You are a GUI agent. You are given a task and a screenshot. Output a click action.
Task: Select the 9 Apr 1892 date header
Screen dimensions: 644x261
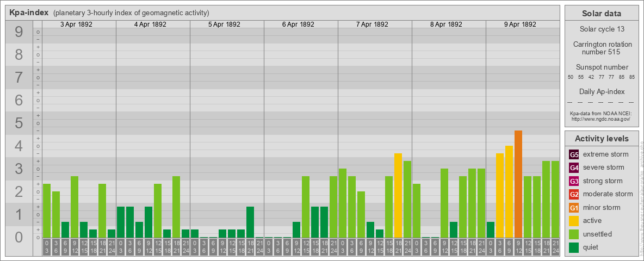click(x=520, y=24)
